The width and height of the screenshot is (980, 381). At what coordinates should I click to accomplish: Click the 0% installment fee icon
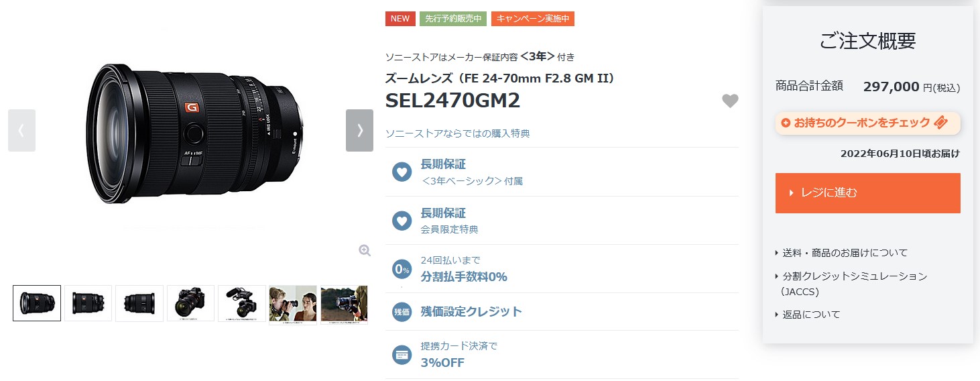(402, 270)
